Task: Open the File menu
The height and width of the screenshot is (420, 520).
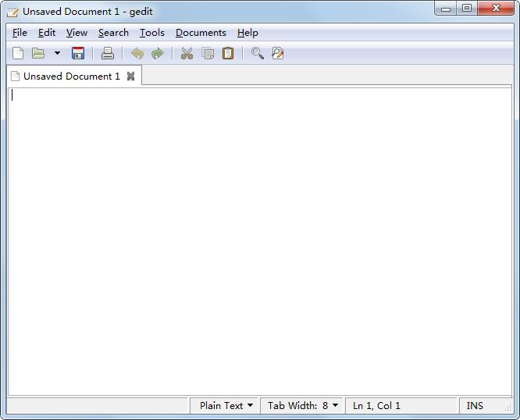Action: coord(20,33)
